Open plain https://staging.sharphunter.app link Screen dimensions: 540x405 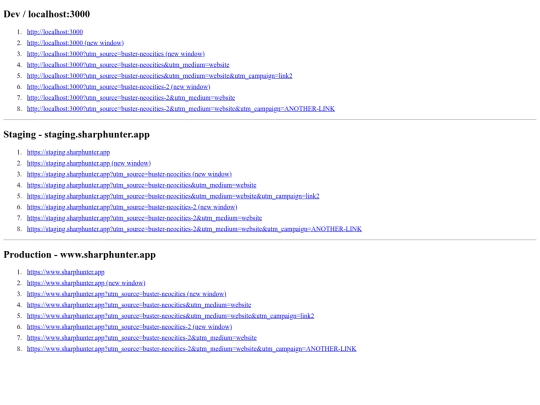[68, 152]
